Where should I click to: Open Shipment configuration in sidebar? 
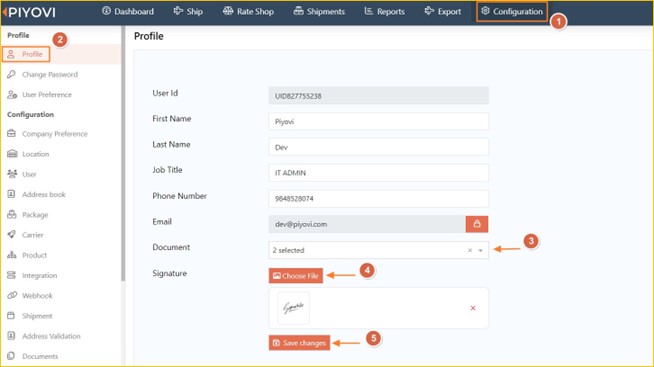pyautogui.click(x=37, y=316)
